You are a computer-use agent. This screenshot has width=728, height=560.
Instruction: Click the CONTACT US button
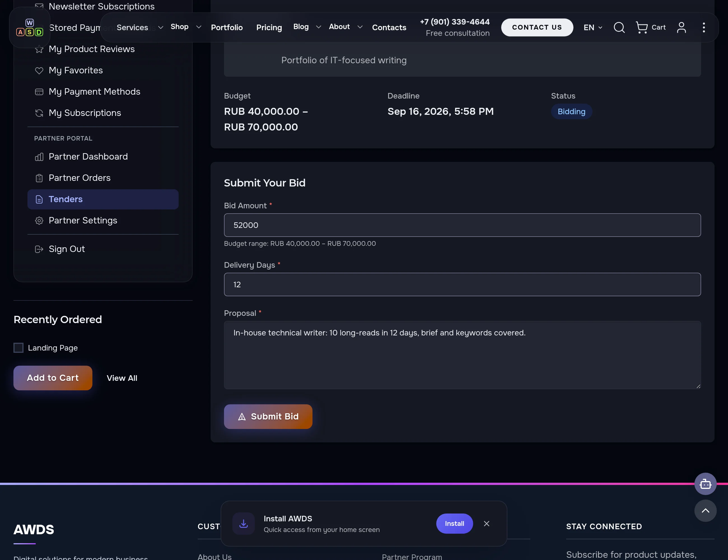coord(537,27)
